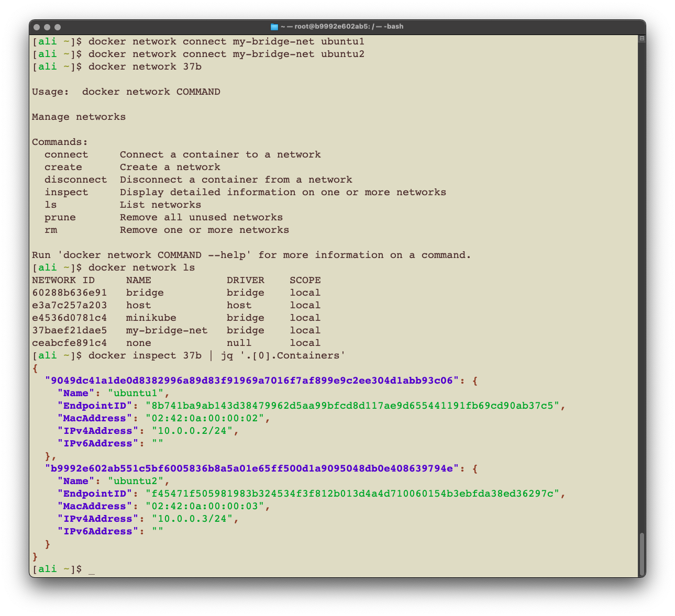Image resolution: width=675 pixels, height=616 pixels.
Task: Click the Usage: docker network COMMAND line
Action: [126, 92]
